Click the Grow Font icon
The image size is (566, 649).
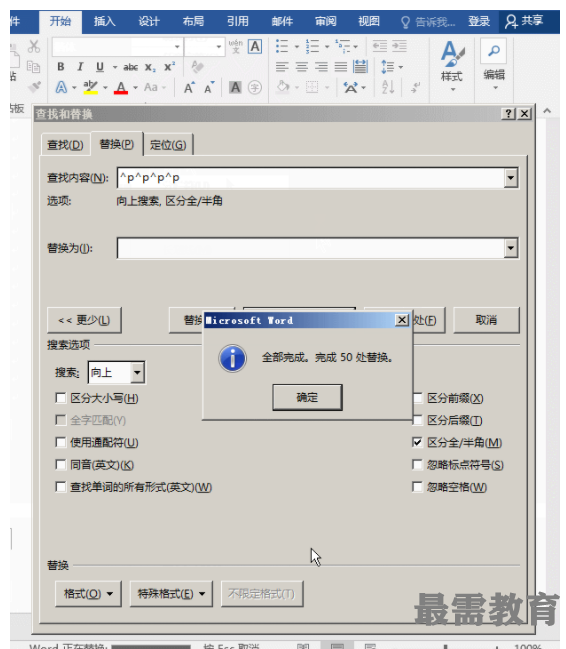tap(189, 87)
